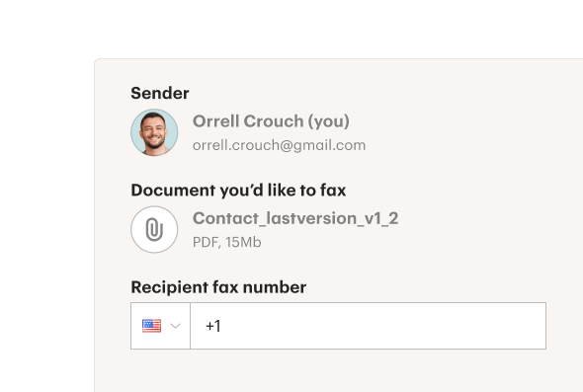The image size is (583, 392).
Task: Click the +1 country prefix text
Action: click(x=213, y=326)
